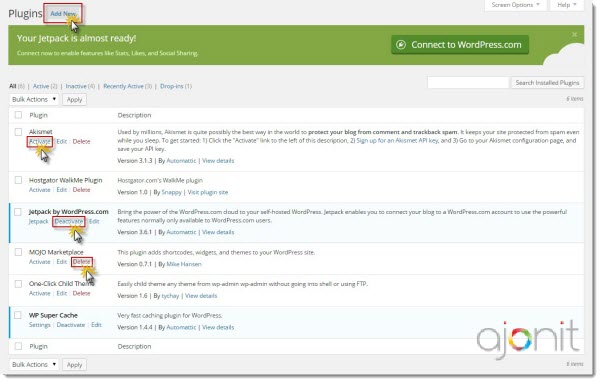This screenshot has height=382, width=600.
Task: Open the Screen Options dropdown
Action: [515, 5]
